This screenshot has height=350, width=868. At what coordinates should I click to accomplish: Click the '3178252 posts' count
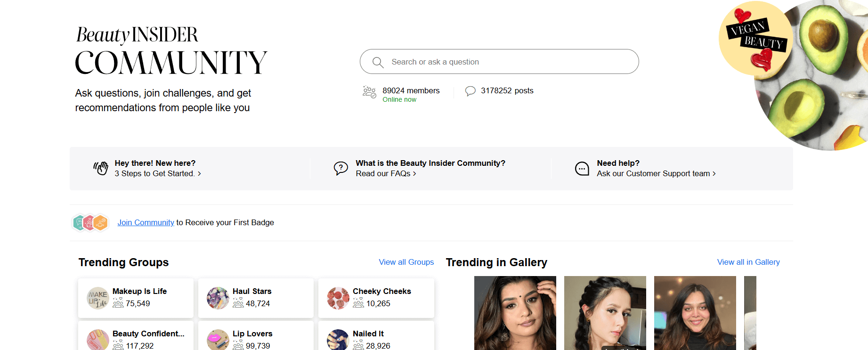pos(507,90)
